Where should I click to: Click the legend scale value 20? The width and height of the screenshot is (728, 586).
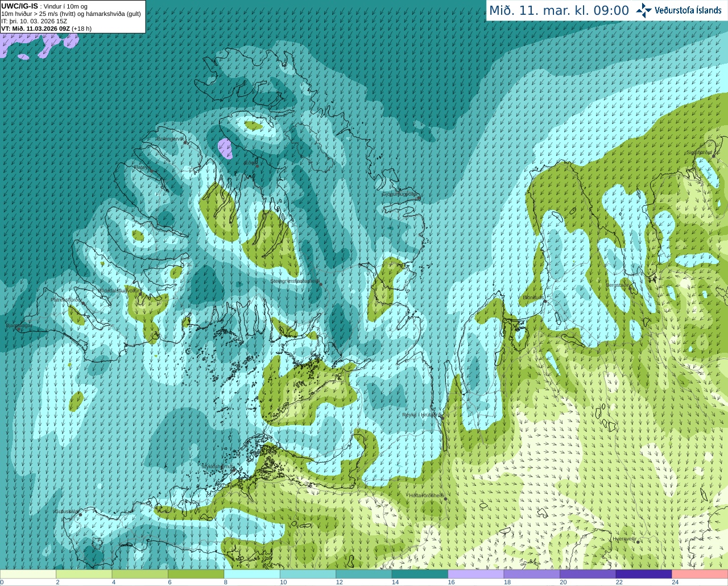(563, 582)
